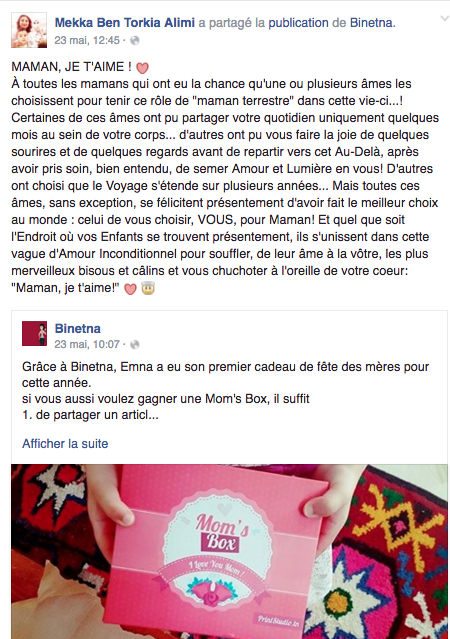Click the 'publication' link in the header
The image size is (450, 639).
tap(298, 22)
